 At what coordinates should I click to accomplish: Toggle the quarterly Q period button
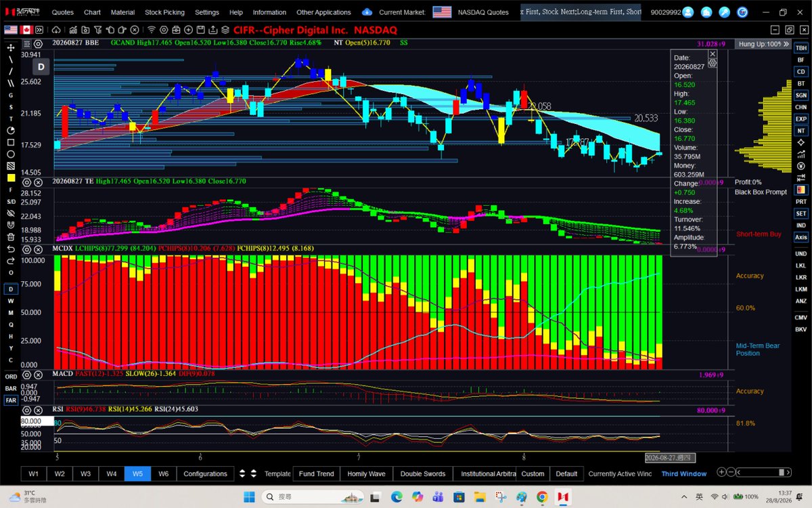pyautogui.click(x=11, y=324)
